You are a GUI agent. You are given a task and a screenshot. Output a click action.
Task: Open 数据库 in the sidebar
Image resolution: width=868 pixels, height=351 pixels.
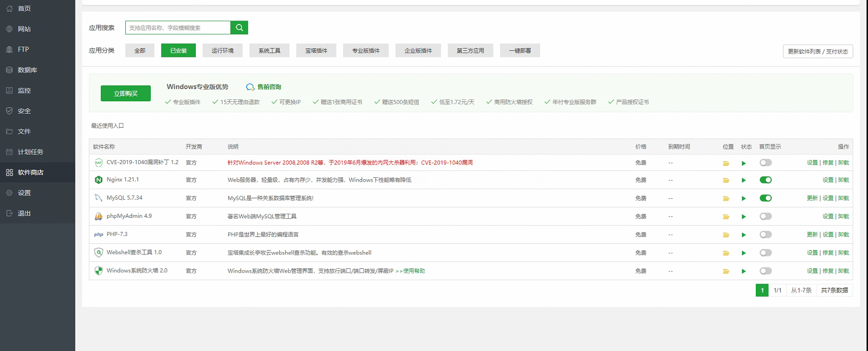click(x=38, y=70)
